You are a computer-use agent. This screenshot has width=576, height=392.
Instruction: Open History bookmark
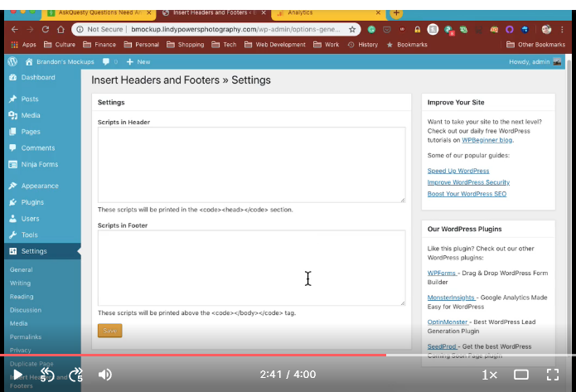pos(362,45)
